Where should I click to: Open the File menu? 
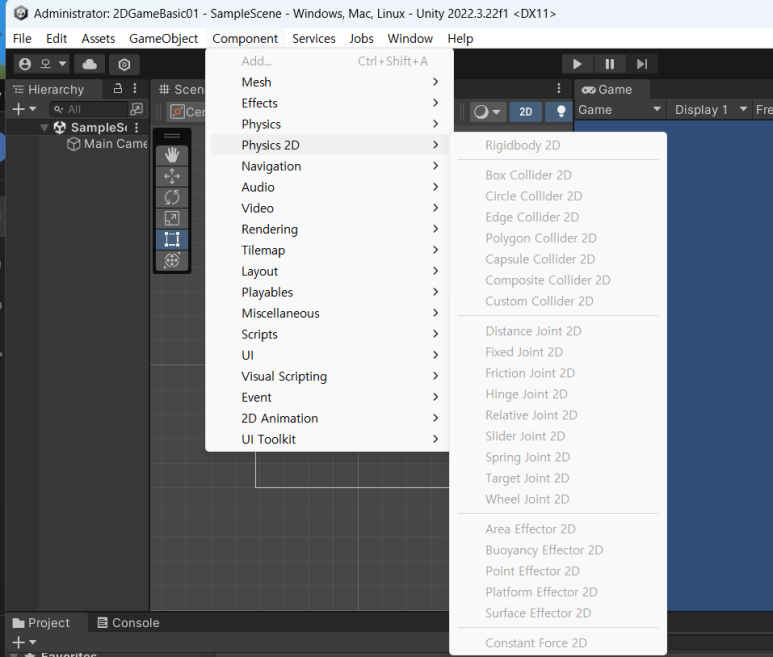point(22,38)
